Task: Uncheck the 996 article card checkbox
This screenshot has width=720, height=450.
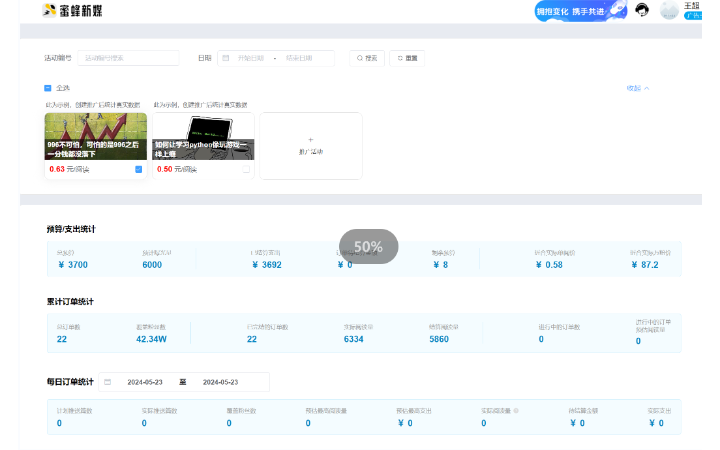Action: (x=138, y=169)
